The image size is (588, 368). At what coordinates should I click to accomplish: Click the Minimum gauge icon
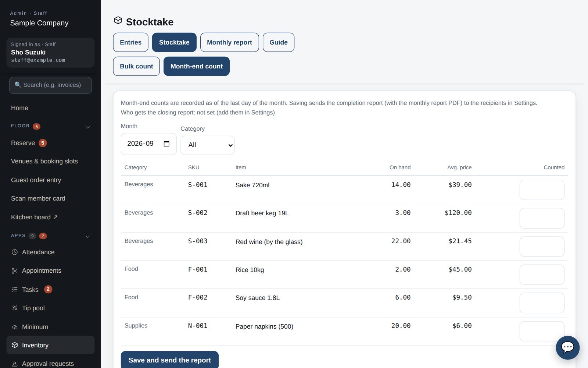pyautogui.click(x=15, y=327)
